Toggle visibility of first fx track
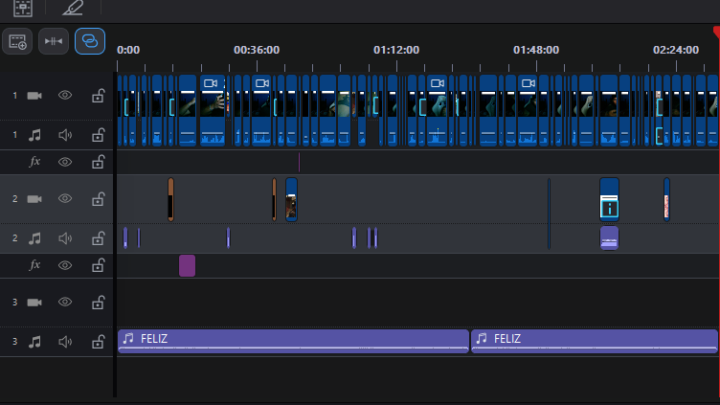The width and height of the screenshot is (720, 405). [x=65, y=161]
